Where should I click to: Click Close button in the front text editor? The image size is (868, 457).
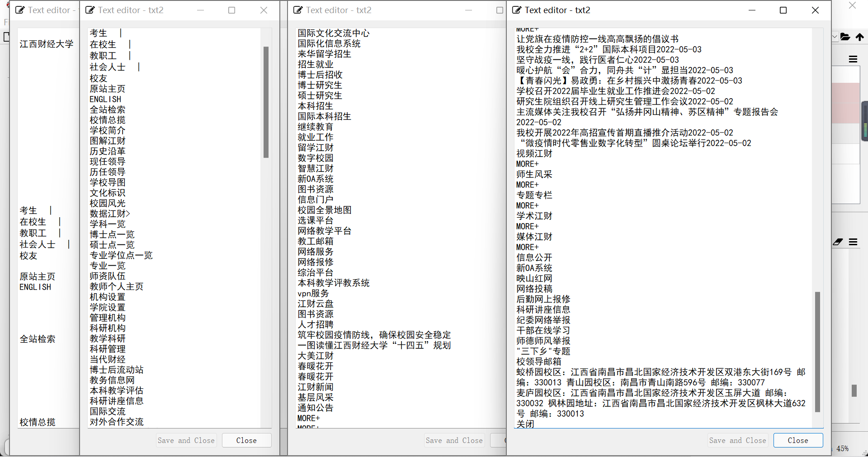click(x=798, y=440)
